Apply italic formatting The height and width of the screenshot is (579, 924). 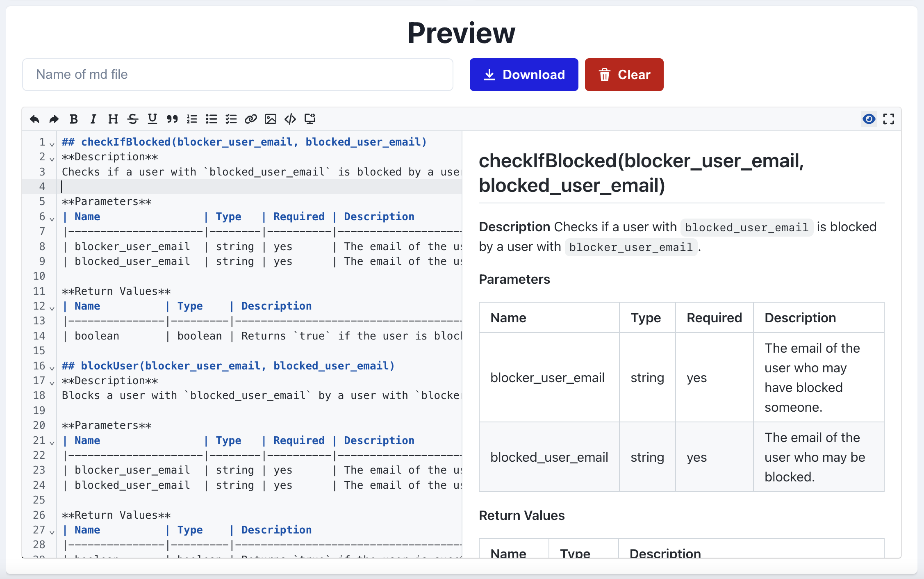(93, 119)
